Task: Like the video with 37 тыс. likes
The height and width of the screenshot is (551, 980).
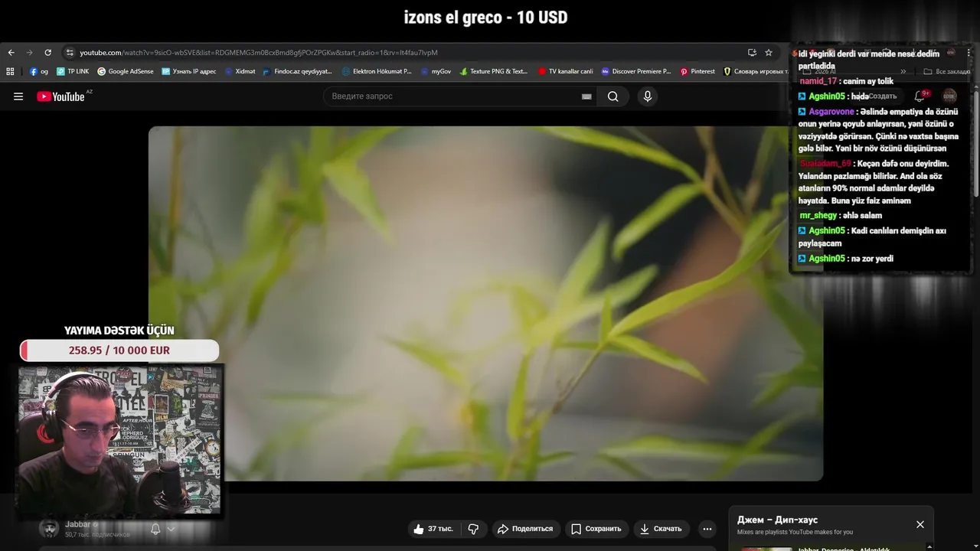Action: tap(433, 529)
